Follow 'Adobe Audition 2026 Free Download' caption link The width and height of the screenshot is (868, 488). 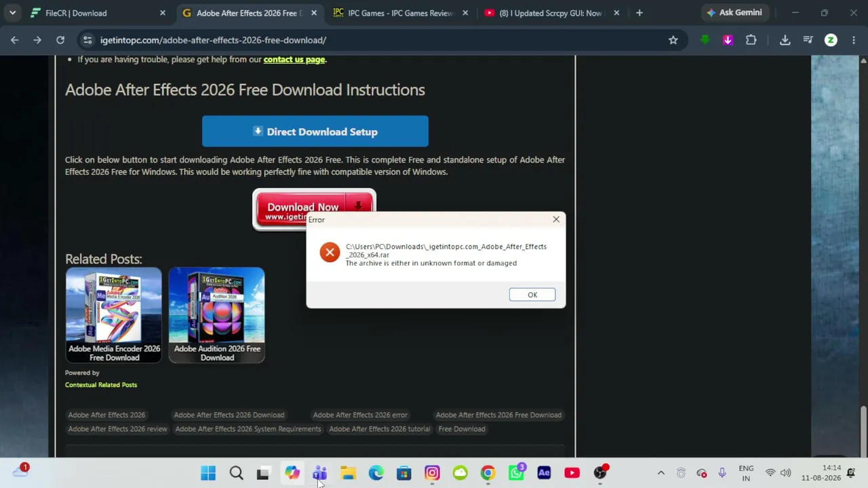coord(217,353)
